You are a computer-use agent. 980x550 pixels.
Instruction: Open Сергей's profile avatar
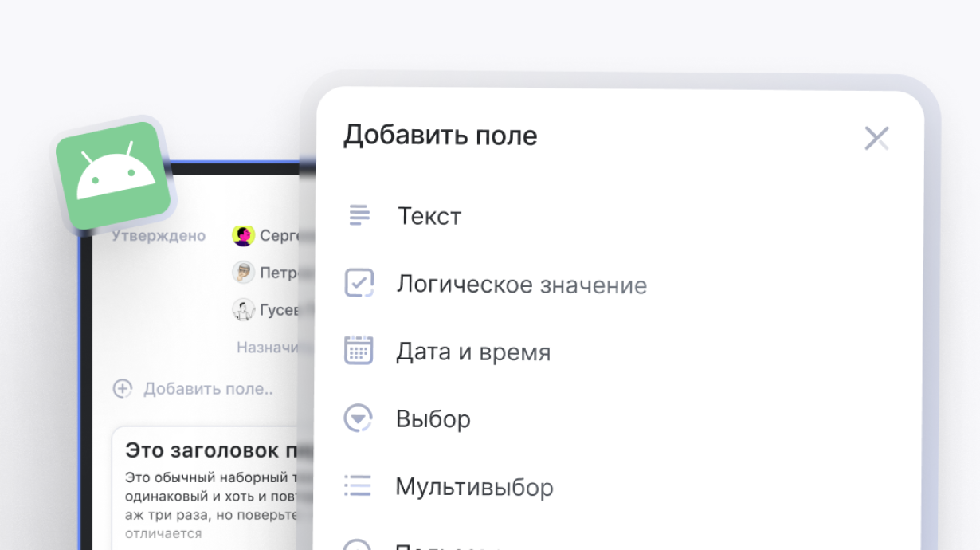pos(243,235)
